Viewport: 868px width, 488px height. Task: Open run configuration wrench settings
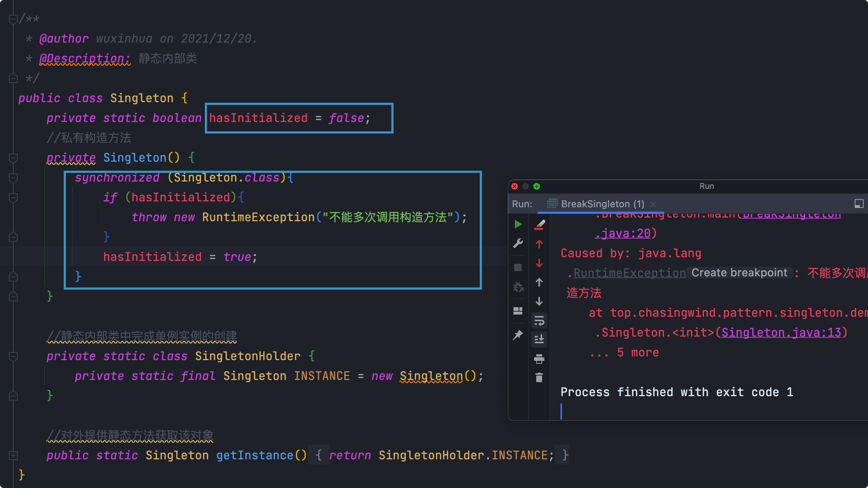tap(518, 243)
